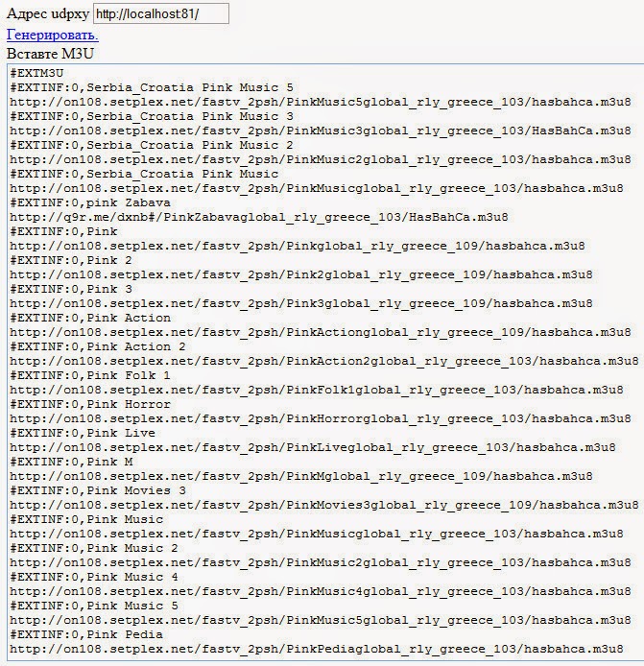
Task: Click the '#EXTINF:0,Pink Music 2' line
Action: (94, 548)
